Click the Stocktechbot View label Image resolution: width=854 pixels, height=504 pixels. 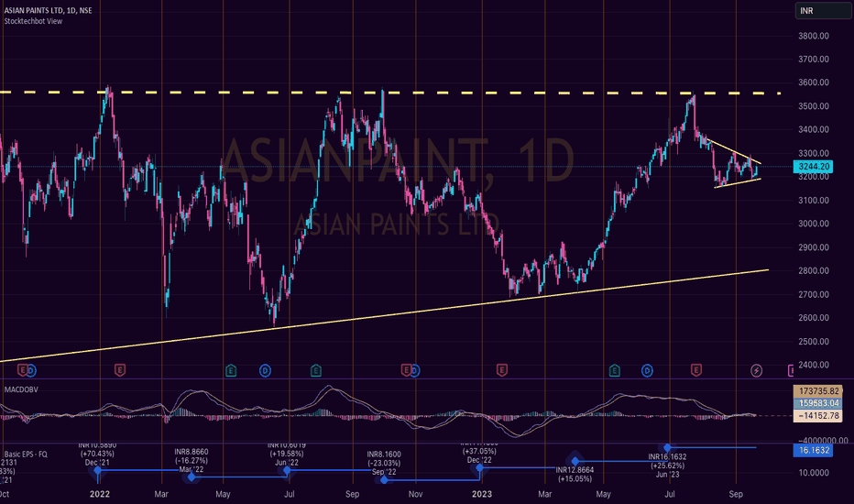point(33,21)
